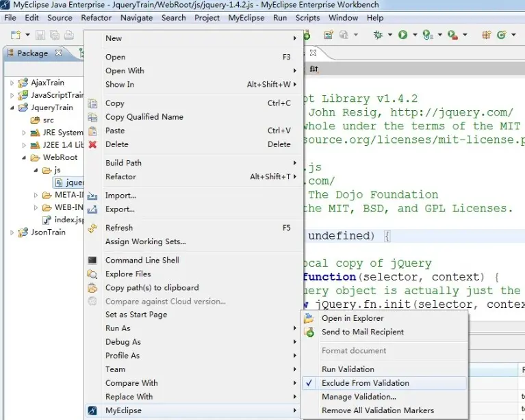
Task: Expand the AjaxTrain project node
Action: click(x=12, y=83)
